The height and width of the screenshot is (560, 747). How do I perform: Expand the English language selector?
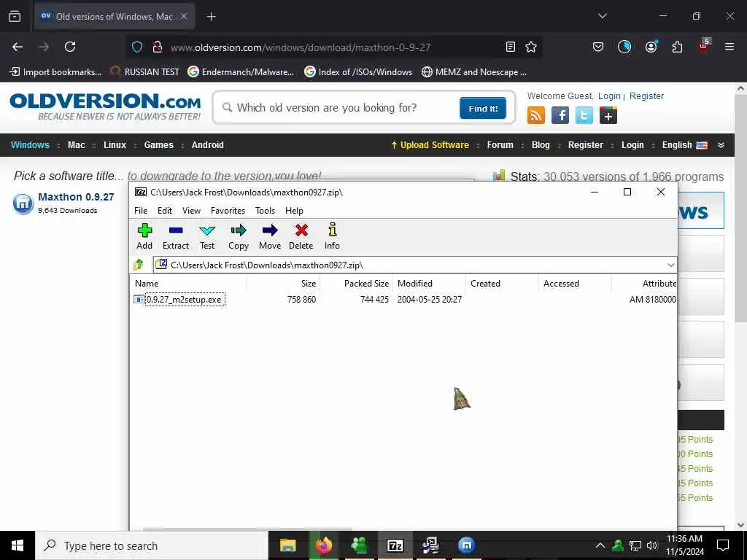tap(684, 145)
